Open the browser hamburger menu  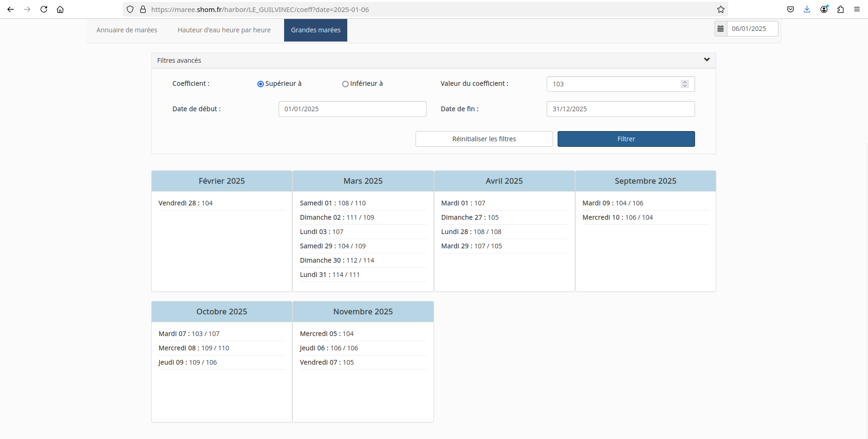coord(857,9)
